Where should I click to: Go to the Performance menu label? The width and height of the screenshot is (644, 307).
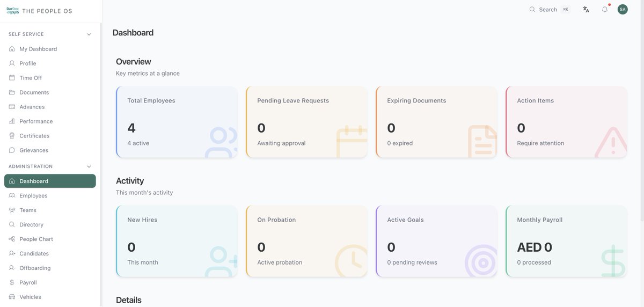36,121
